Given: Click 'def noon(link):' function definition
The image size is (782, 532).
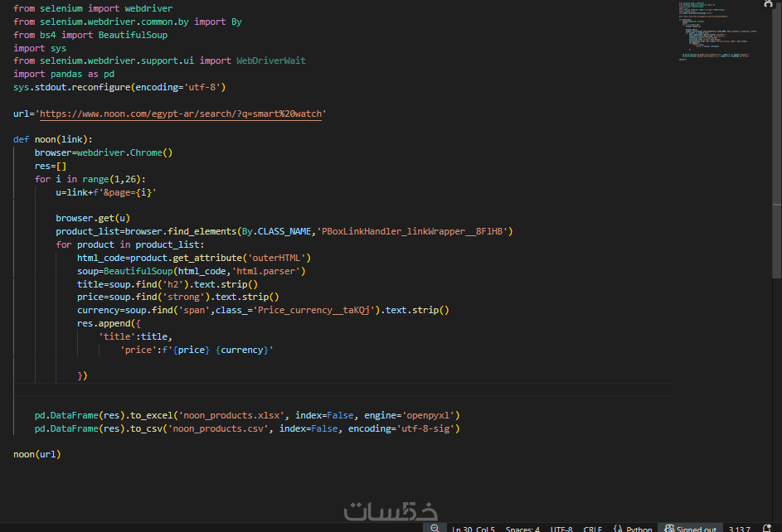Looking at the screenshot, I should (x=53, y=139).
